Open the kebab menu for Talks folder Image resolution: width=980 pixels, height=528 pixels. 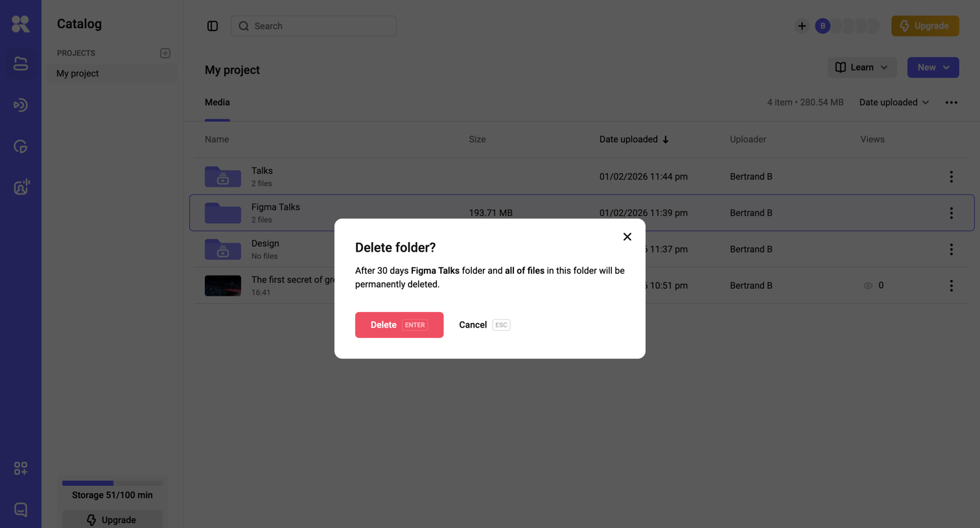pos(951,176)
